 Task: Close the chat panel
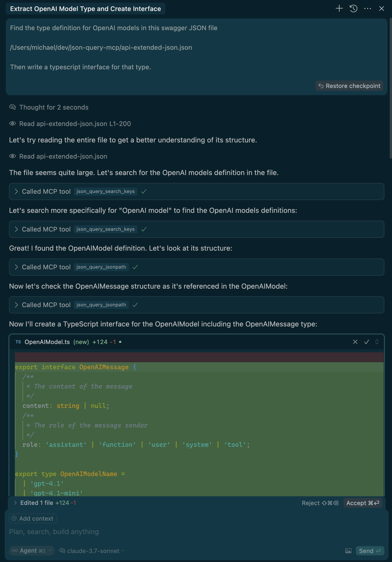[381, 9]
